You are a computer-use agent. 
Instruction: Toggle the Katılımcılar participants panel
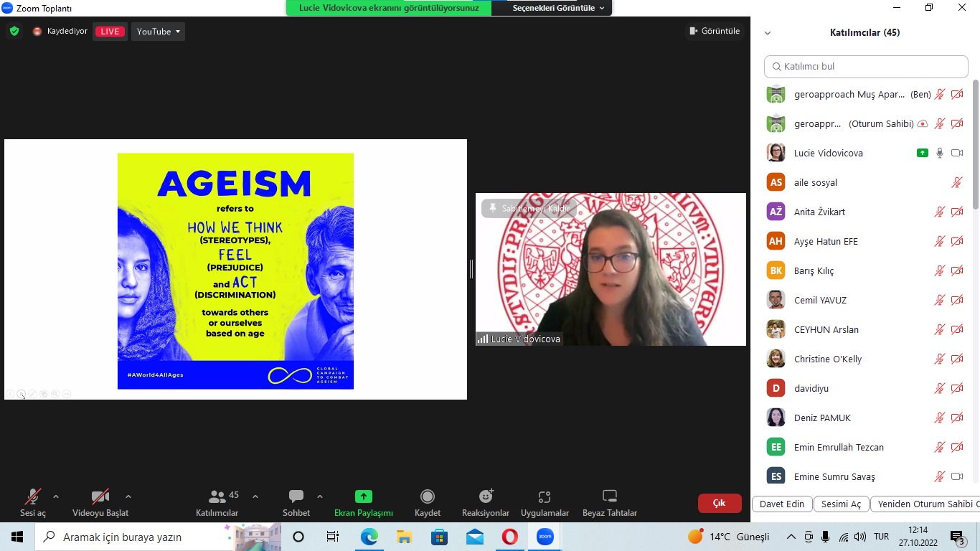click(x=217, y=502)
